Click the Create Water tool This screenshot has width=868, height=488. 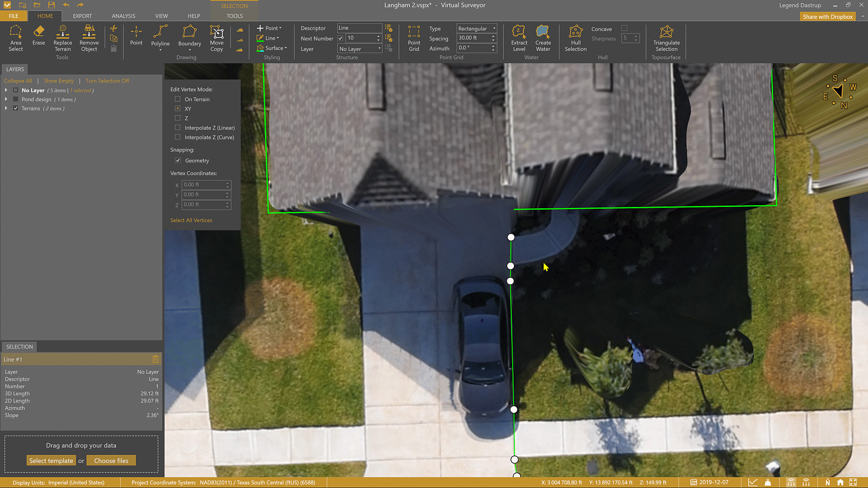click(x=543, y=38)
